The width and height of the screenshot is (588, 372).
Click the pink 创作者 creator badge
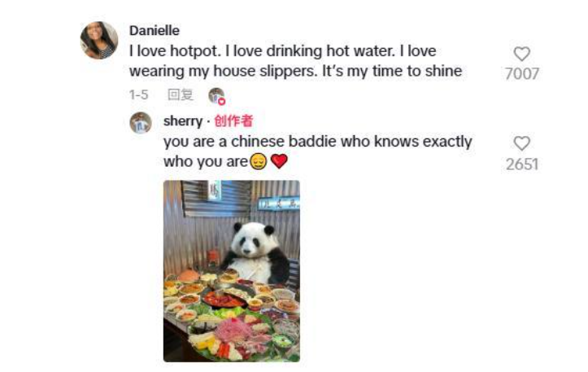[x=233, y=120]
